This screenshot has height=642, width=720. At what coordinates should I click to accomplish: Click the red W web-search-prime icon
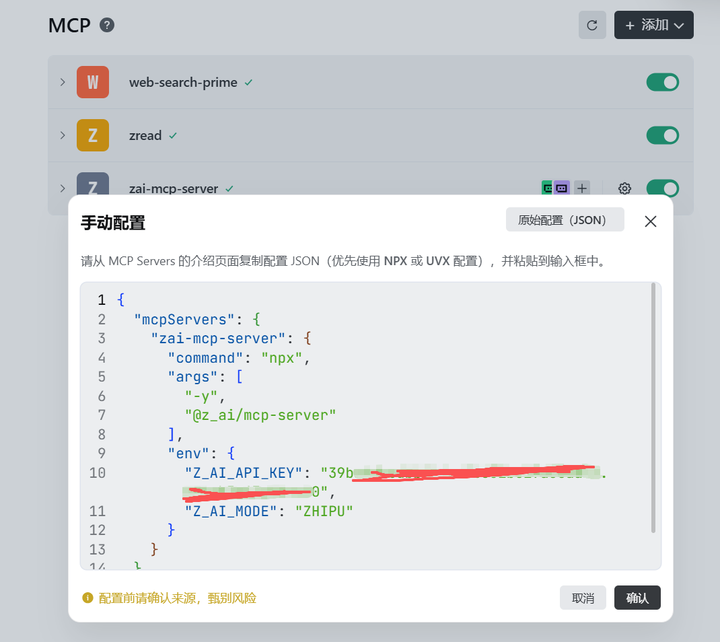tap(93, 82)
